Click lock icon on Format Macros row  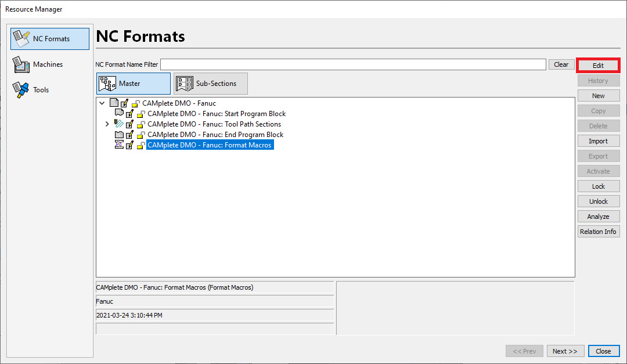click(x=140, y=145)
